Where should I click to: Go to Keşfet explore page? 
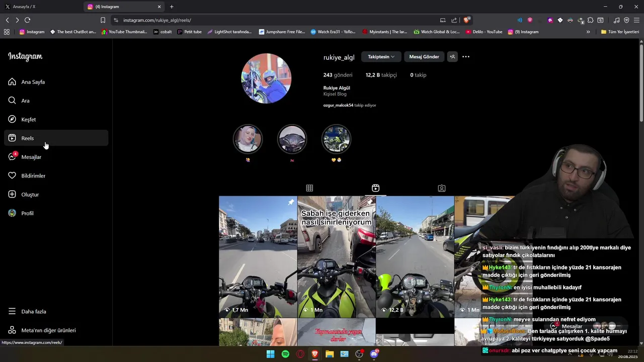(56, 119)
